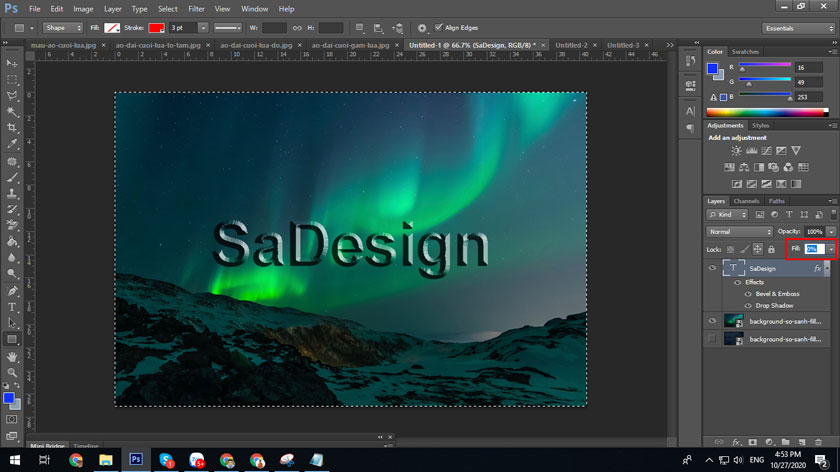Image resolution: width=840 pixels, height=472 pixels.
Task: Open the Windows Start menu
Action: coord(14,460)
